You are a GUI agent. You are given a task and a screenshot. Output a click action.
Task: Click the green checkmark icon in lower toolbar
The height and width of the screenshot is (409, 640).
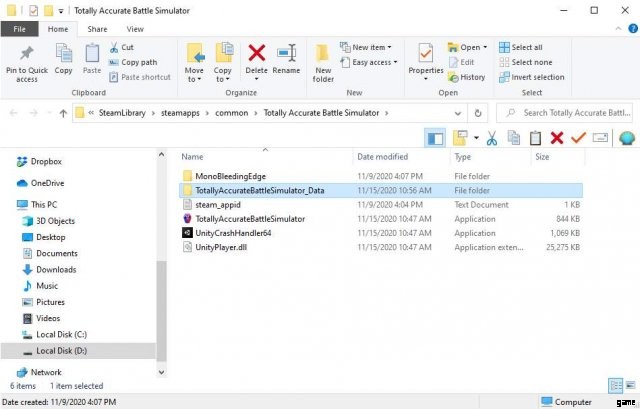pyautogui.click(x=578, y=138)
